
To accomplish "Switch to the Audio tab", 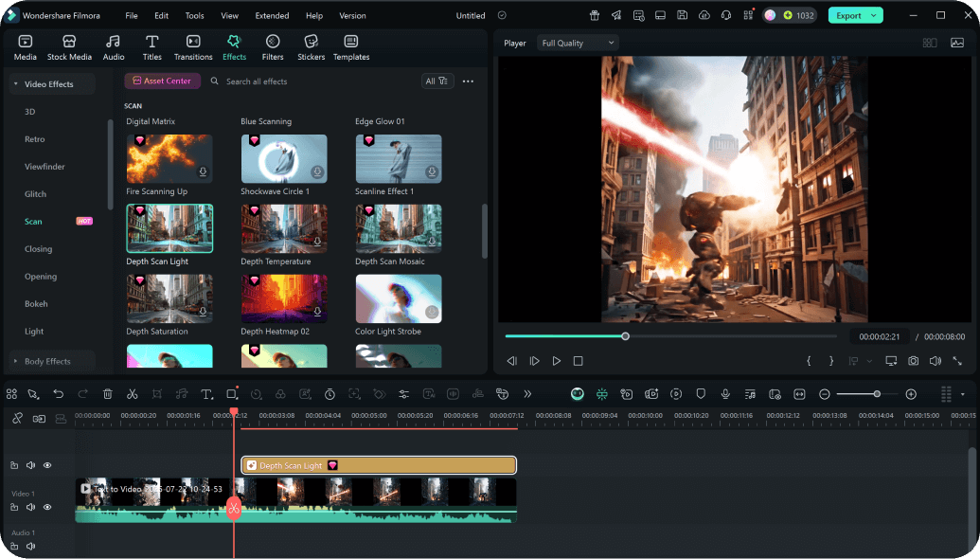I will point(113,47).
